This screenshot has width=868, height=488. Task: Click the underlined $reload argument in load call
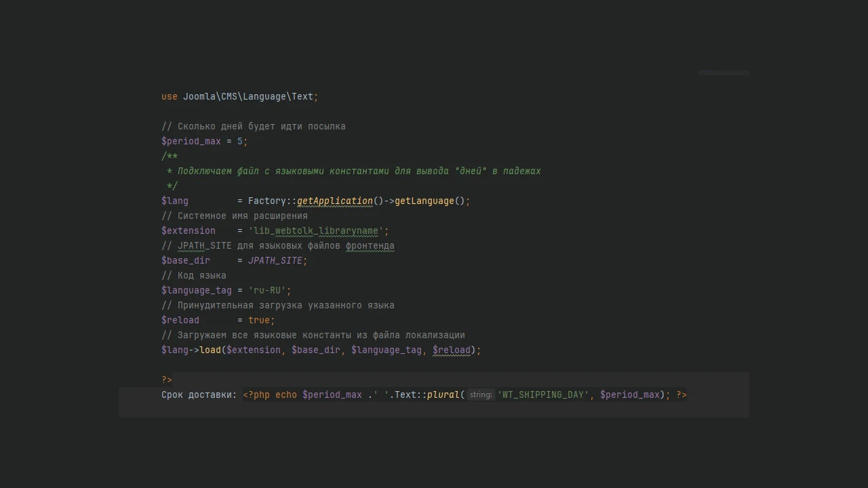pyautogui.click(x=451, y=350)
